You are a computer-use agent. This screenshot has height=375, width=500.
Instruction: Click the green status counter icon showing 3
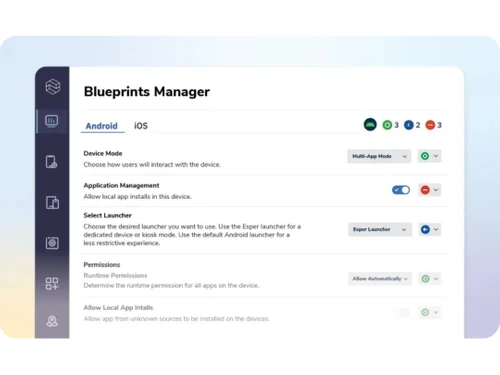click(387, 125)
